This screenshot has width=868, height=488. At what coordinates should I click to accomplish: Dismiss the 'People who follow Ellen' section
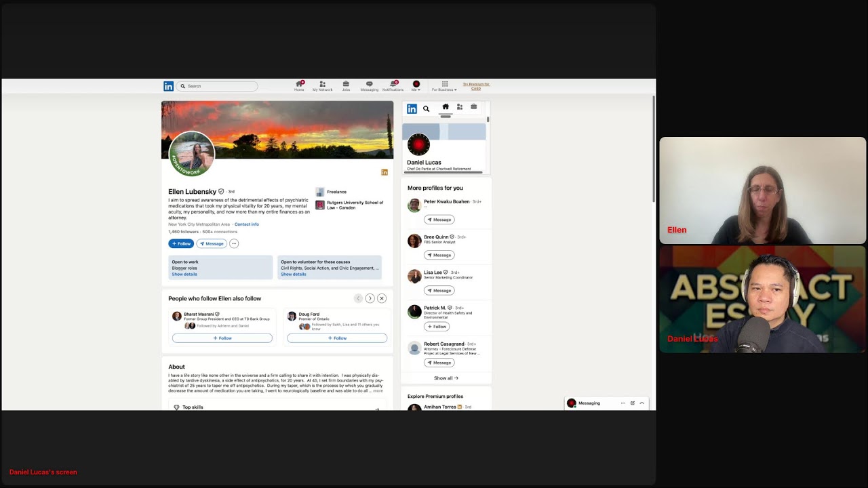382,298
